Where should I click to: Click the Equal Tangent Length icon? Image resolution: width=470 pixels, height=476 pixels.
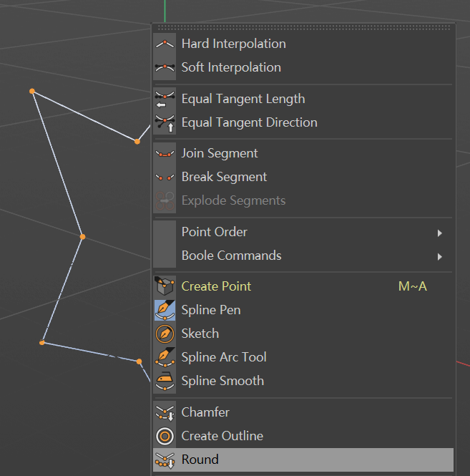(165, 99)
